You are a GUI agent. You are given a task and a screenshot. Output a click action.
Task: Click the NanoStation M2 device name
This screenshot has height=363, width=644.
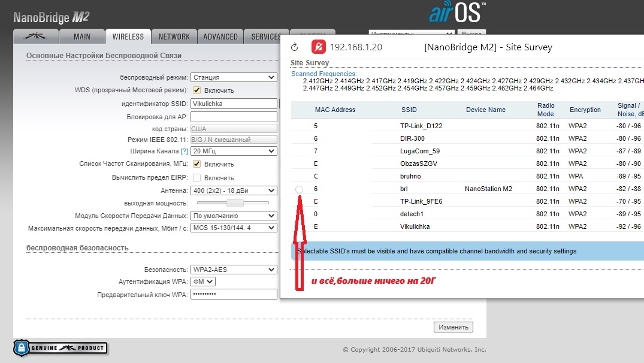pyautogui.click(x=488, y=189)
